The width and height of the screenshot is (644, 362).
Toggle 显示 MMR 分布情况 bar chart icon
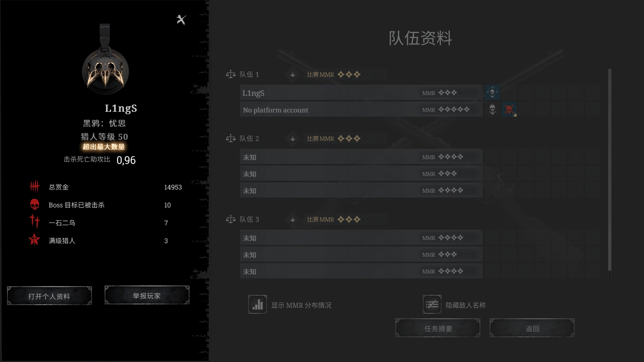pyautogui.click(x=258, y=304)
